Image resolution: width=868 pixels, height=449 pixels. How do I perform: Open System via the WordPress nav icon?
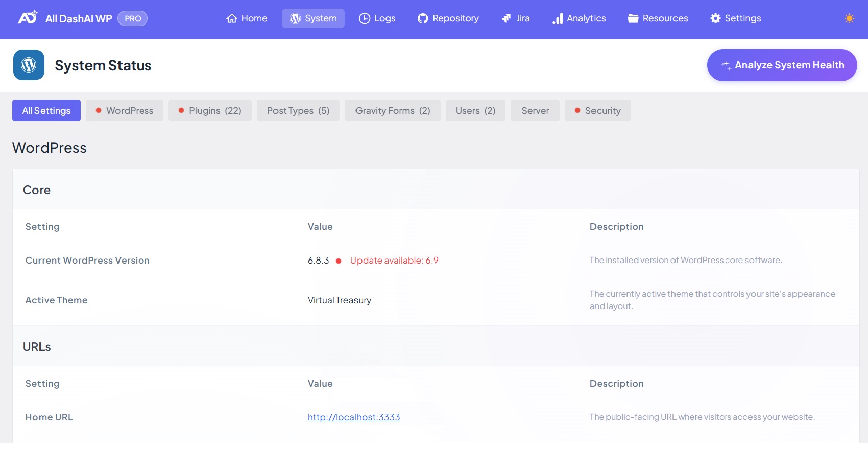click(295, 18)
